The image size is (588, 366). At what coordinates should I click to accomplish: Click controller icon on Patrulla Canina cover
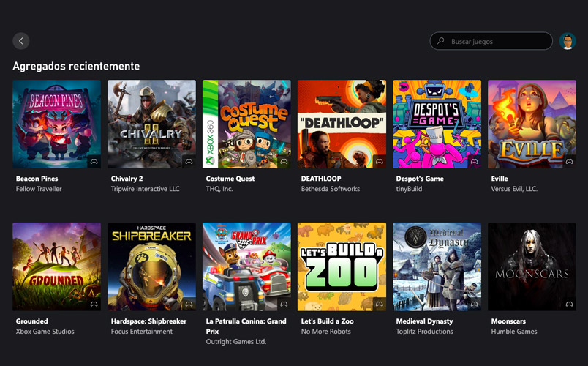(284, 304)
